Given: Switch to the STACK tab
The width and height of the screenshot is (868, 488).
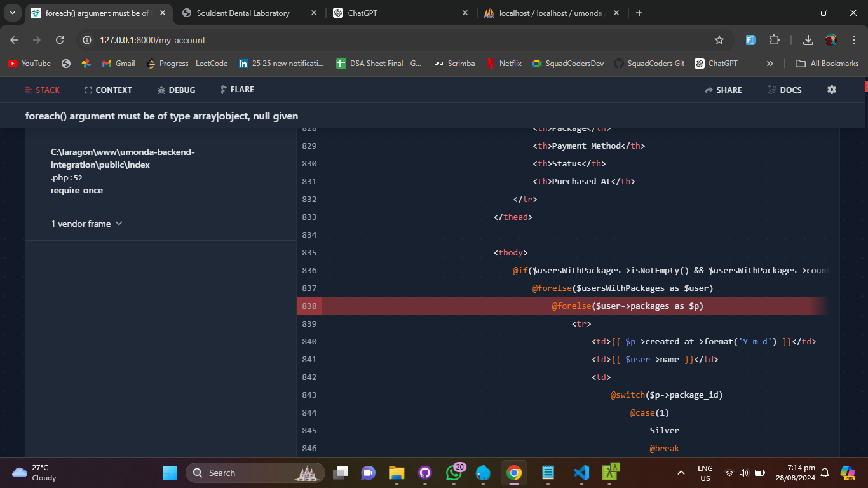Looking at the screenshot, I should click(43, 90).
